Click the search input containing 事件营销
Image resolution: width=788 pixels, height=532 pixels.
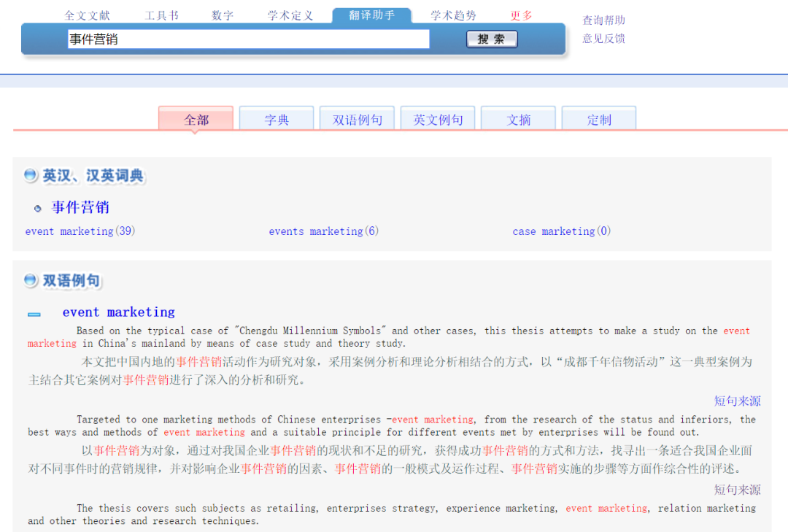pos(248,39)
